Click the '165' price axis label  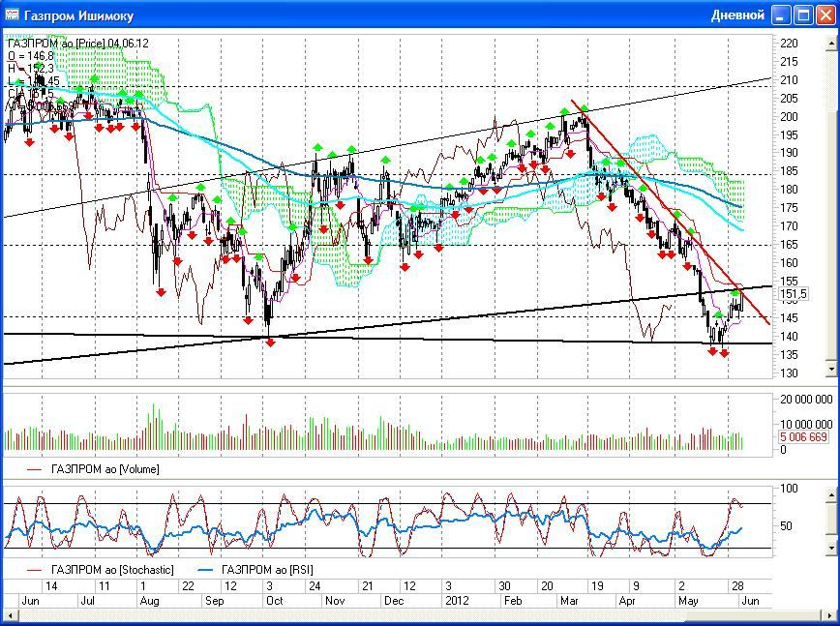click(x=789, y=245)
